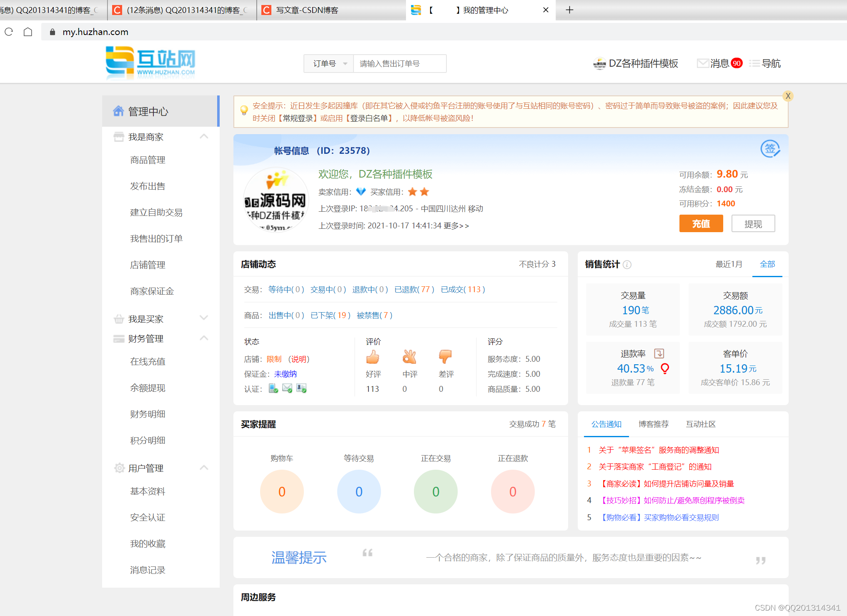Viewport: 847px width, 616px height.
Task: Close the security warning banner
Action: [x=787, y=96]
